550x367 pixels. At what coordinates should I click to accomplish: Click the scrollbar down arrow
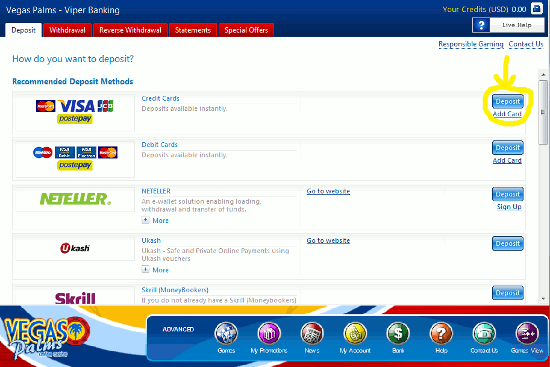tap(543, 299)
